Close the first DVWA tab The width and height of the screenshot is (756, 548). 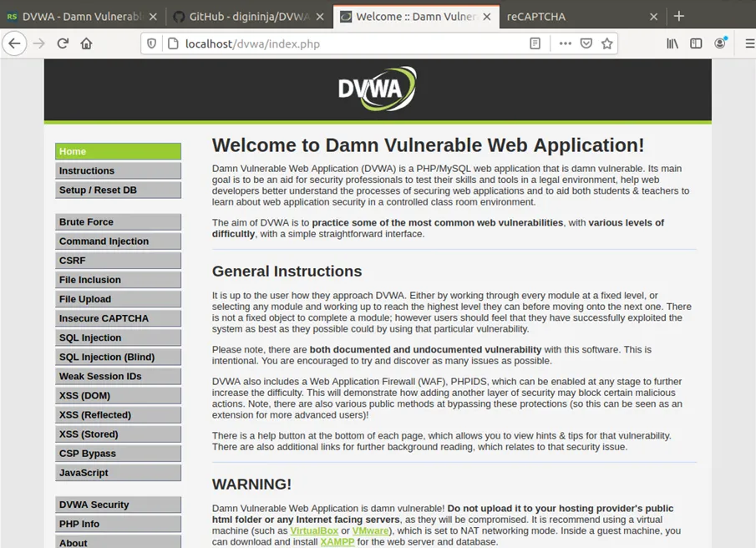153,17
